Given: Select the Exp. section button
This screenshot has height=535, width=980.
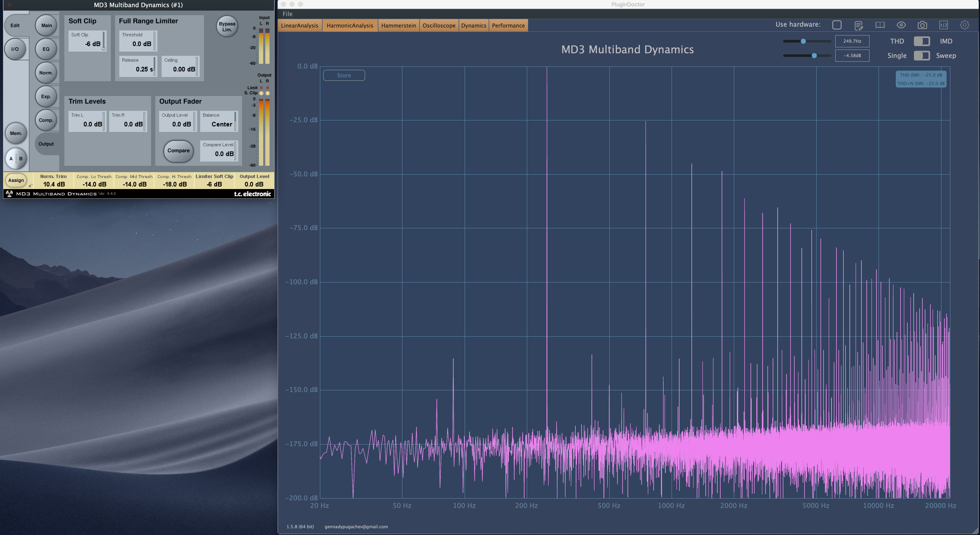Looking at the screenshot, I should [x=46, y=96].
